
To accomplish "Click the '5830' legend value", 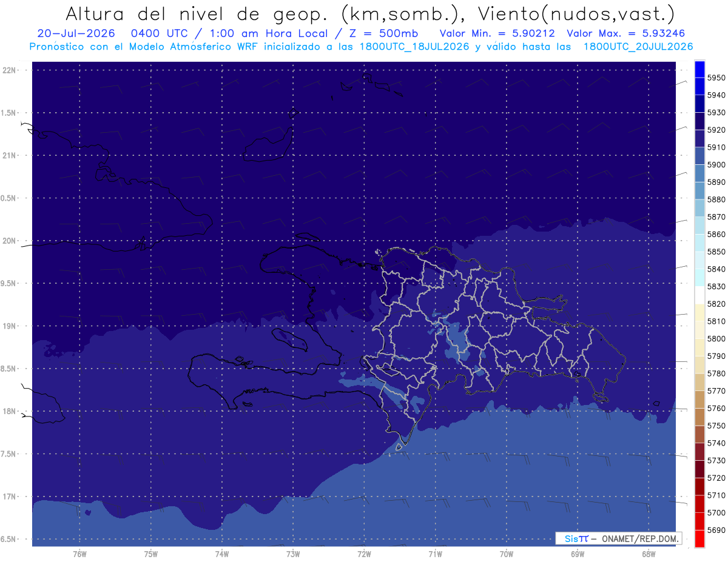I will pos(716,287).
